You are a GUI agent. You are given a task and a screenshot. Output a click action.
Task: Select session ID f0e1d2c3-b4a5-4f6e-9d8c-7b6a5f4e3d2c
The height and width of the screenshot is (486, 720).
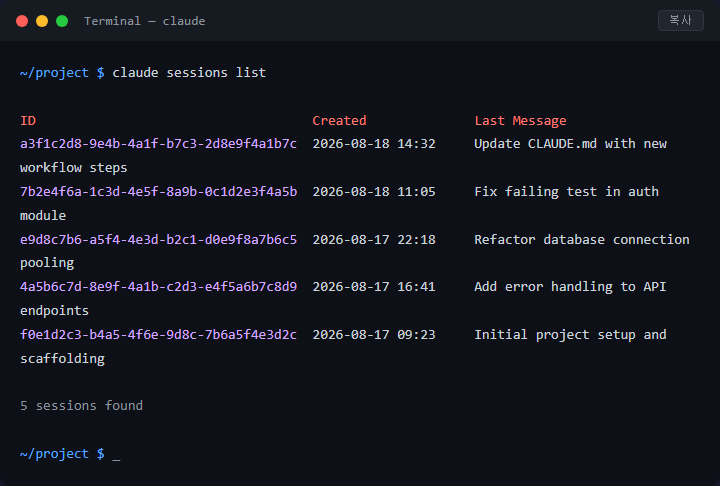click(x=158, y=334)
